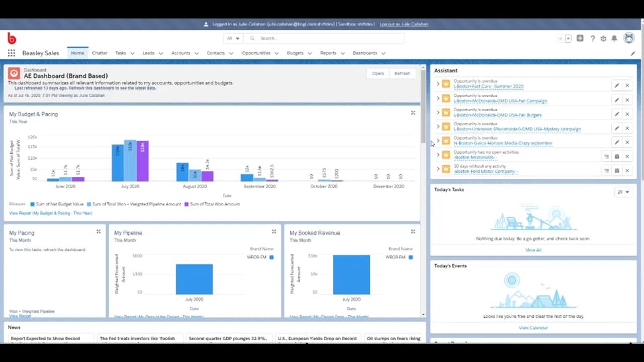Switch to the Chatter tab
This screenshot has height=362, width=644.
(x=100, y=53)
